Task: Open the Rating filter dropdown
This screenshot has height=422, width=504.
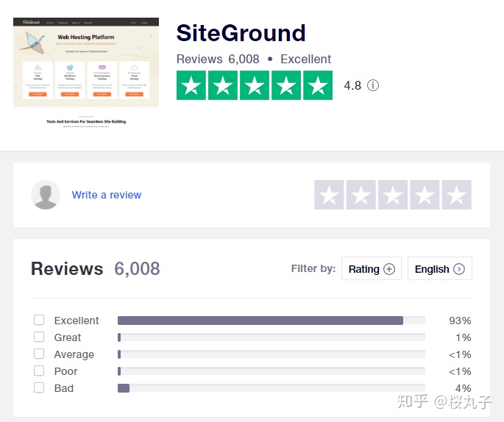Action: pyautogui.click(x=372, y=268)
